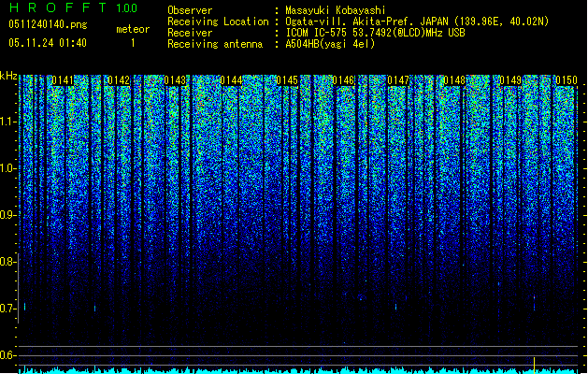The height and width of the screenshot is (374, 588).
Task: Click the Receiver label
Action: coord(190,33)
